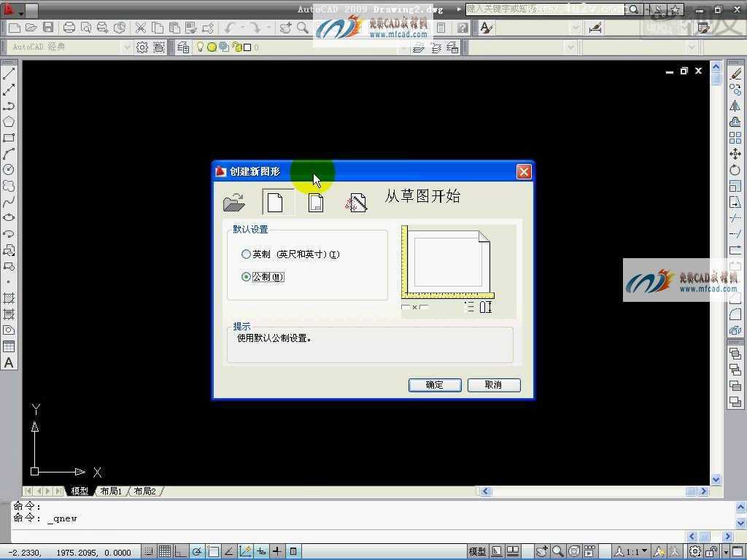Click the Match Properties icon
This screenshot has height=560, width=747.
[x=191, y=28]
